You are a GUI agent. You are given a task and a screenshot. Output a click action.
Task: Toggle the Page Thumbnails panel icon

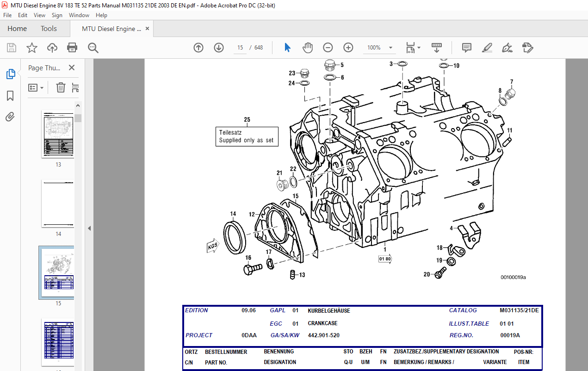tap(10, 74)
